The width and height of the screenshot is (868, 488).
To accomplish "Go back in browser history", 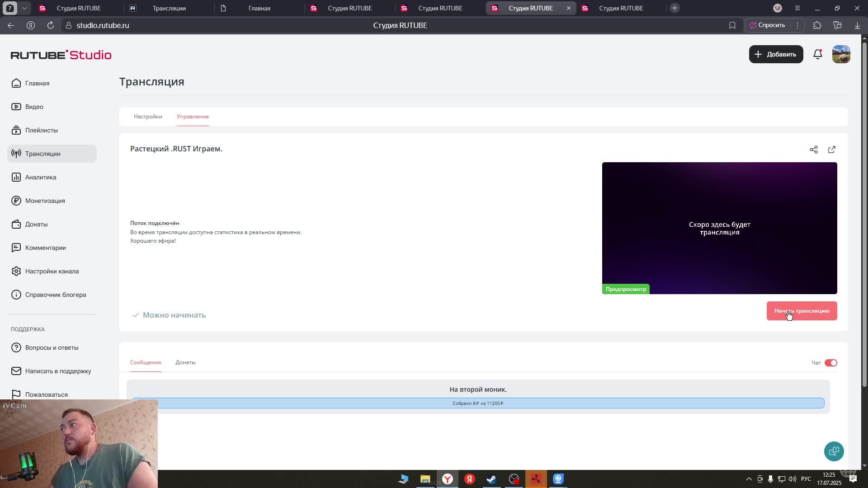I will (x=11, y=25).
